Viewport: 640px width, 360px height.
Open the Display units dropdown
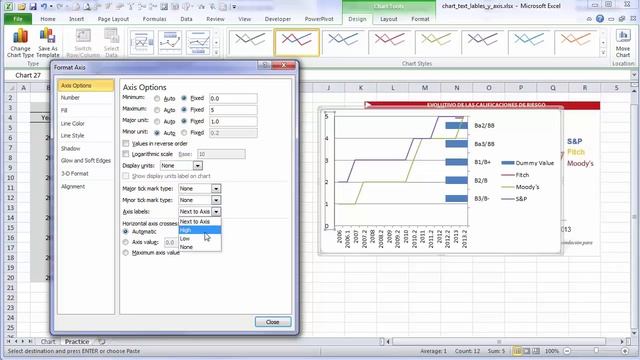(198, 166)
